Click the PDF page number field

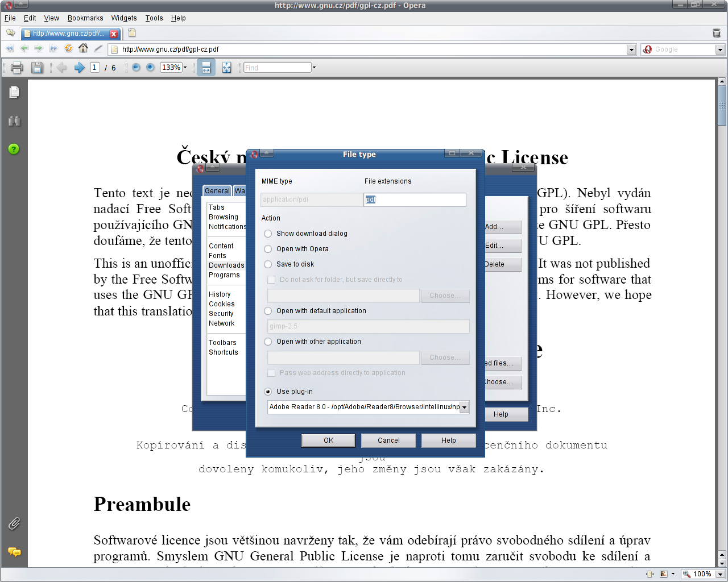[95, 68]
